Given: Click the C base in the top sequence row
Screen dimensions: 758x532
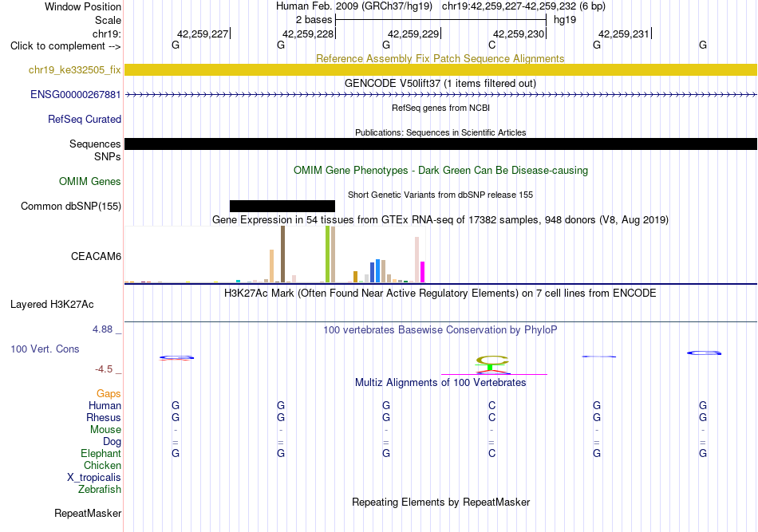Looking at the screenshot, I should (x=492, y=45).
